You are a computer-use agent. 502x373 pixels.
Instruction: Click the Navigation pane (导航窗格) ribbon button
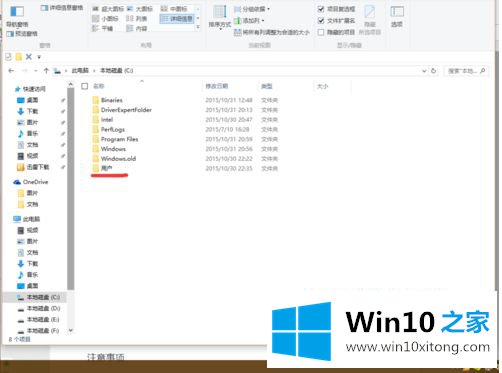click(x=17, y=16)
